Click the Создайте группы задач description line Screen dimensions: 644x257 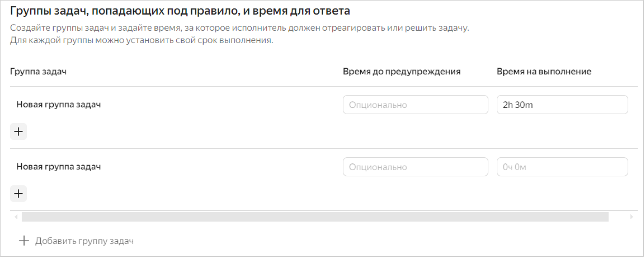(239, 28)
